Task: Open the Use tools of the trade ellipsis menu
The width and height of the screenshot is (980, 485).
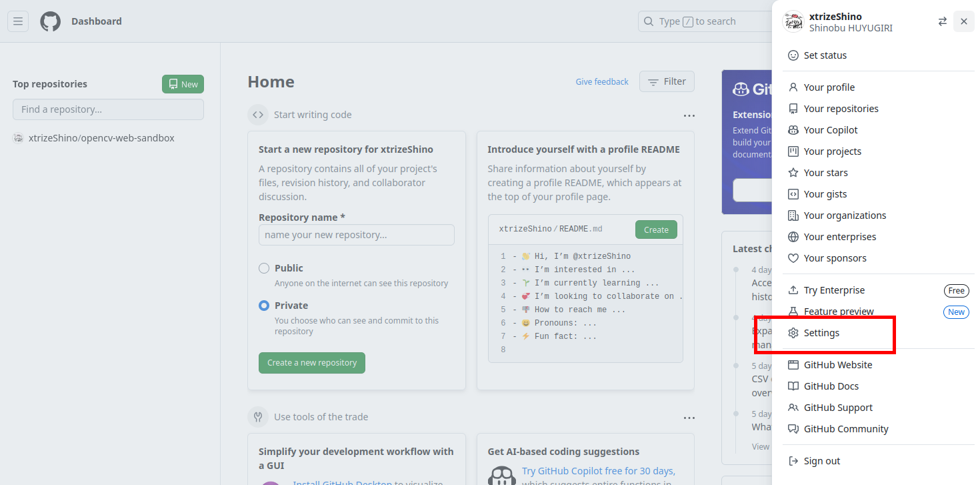Action: [x=689, y=417]
